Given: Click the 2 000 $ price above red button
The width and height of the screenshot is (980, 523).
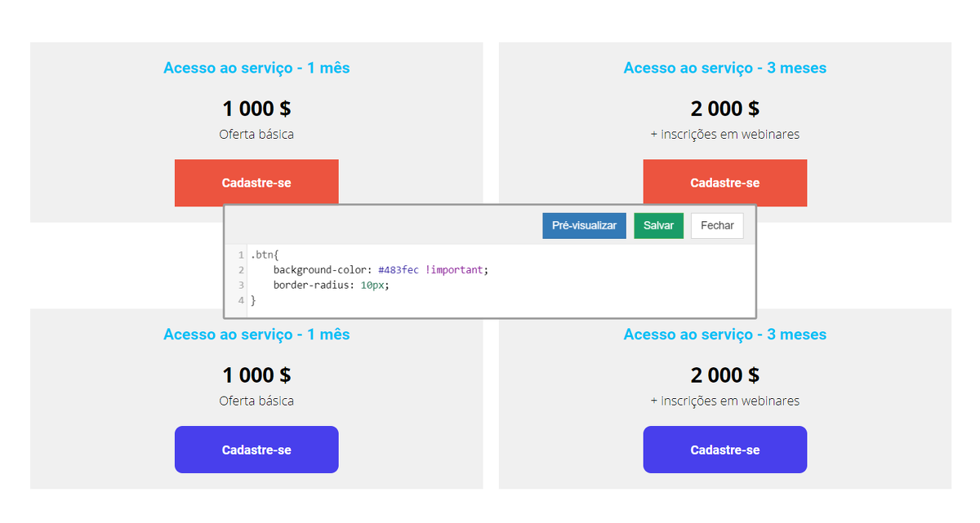Looking at the screenshot, I should tap(724, 109).
